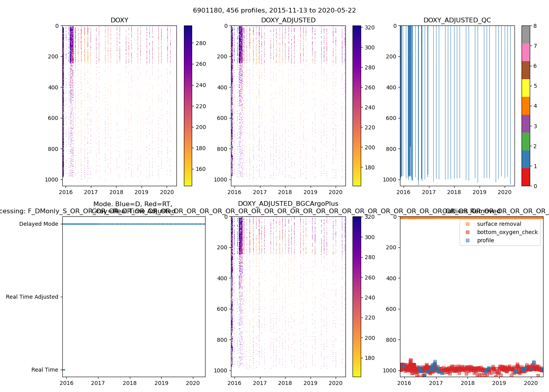549x392 pixels.
Task: Click the colorbar beside the DOXY plot
Action: 188,106
